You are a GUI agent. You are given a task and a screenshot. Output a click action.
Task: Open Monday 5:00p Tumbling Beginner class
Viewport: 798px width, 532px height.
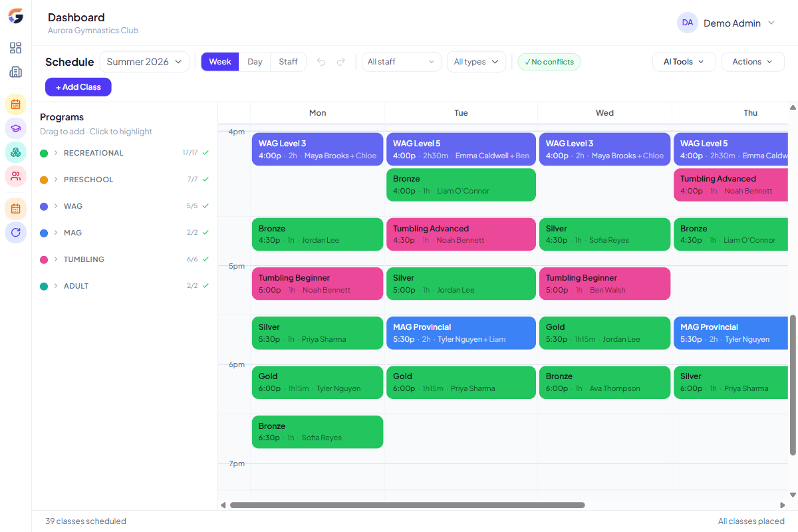click(x=317, y=284)
